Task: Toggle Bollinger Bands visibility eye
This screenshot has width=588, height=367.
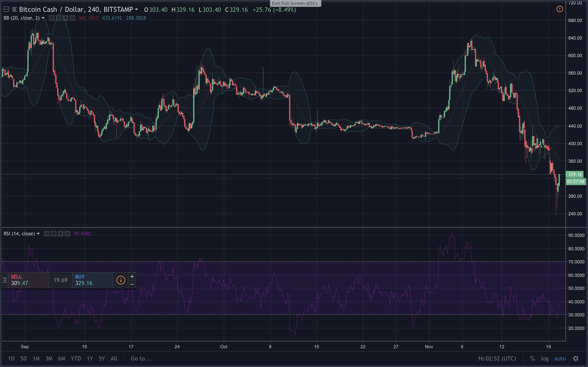Action: 51,18
